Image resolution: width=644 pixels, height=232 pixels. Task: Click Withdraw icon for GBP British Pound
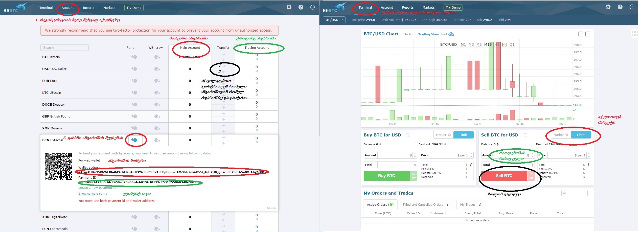[x=157, y=117]
